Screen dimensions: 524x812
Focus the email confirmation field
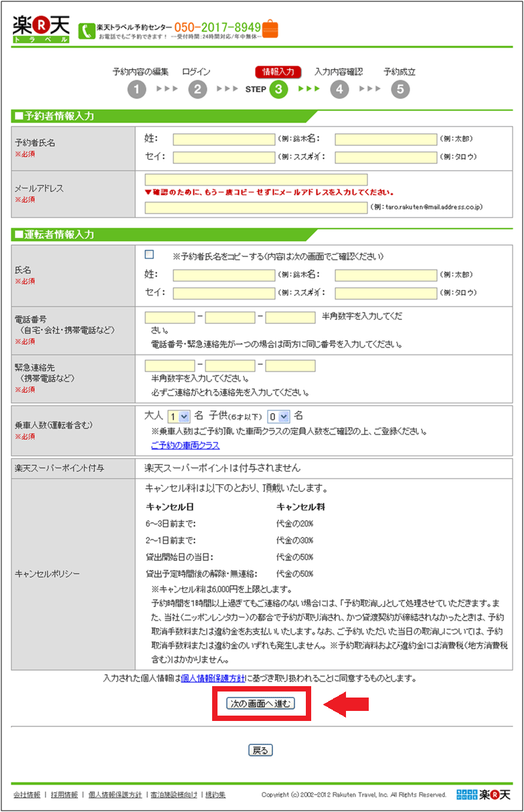point(256,208)
